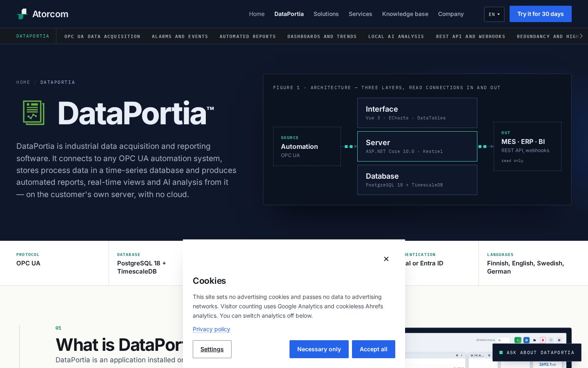Open the EN language dropdown

[494, 14]
